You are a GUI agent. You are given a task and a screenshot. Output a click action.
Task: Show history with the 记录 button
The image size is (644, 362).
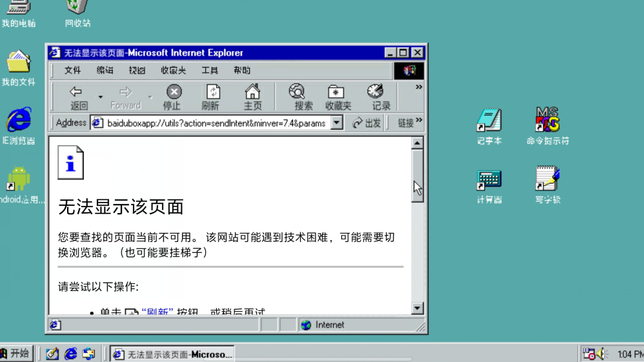[378, 97]
